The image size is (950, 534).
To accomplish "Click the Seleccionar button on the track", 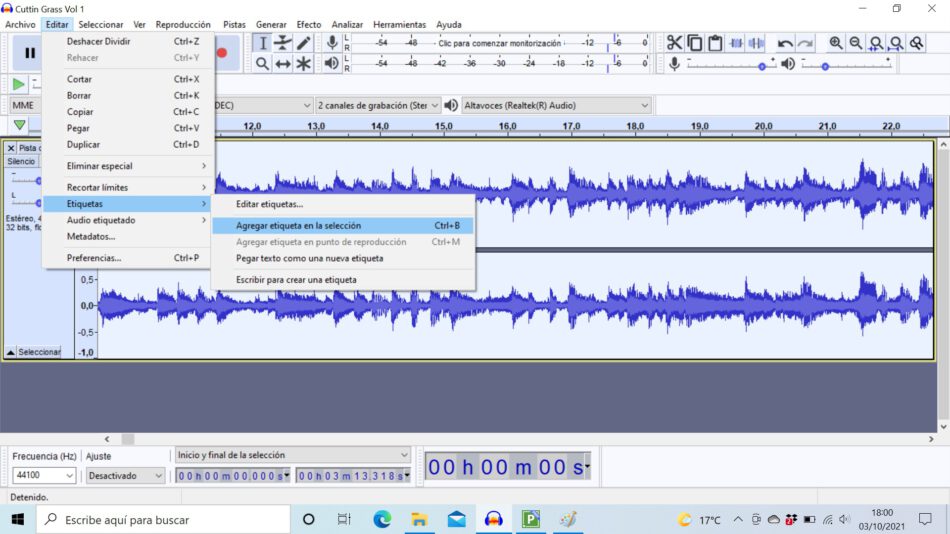I will (39, 352).
